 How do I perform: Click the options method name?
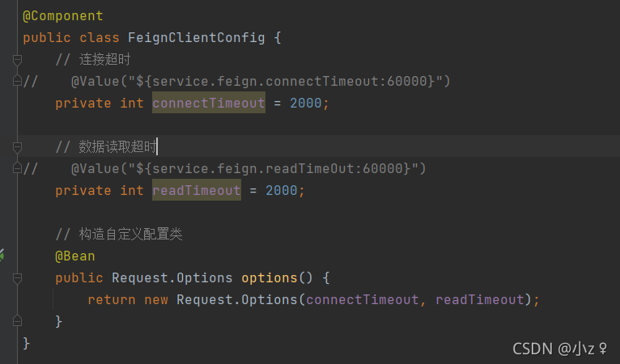point(269,278)
